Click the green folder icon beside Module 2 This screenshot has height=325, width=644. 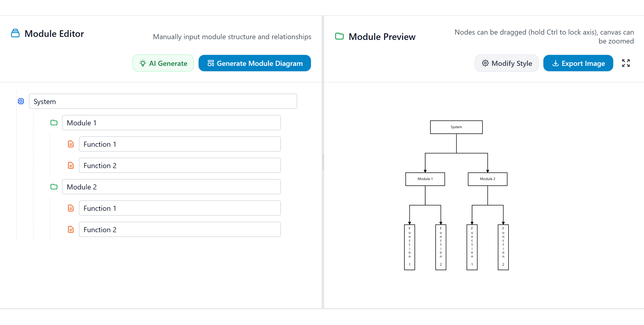54,187
